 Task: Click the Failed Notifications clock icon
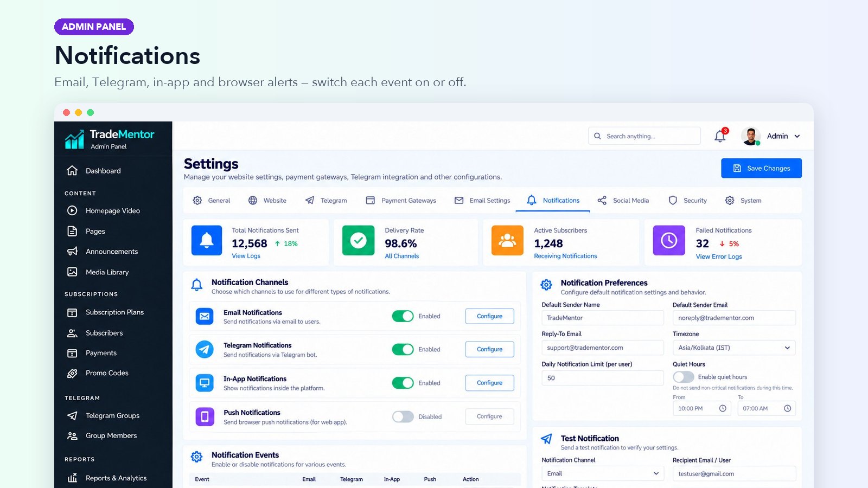point(669,240)
